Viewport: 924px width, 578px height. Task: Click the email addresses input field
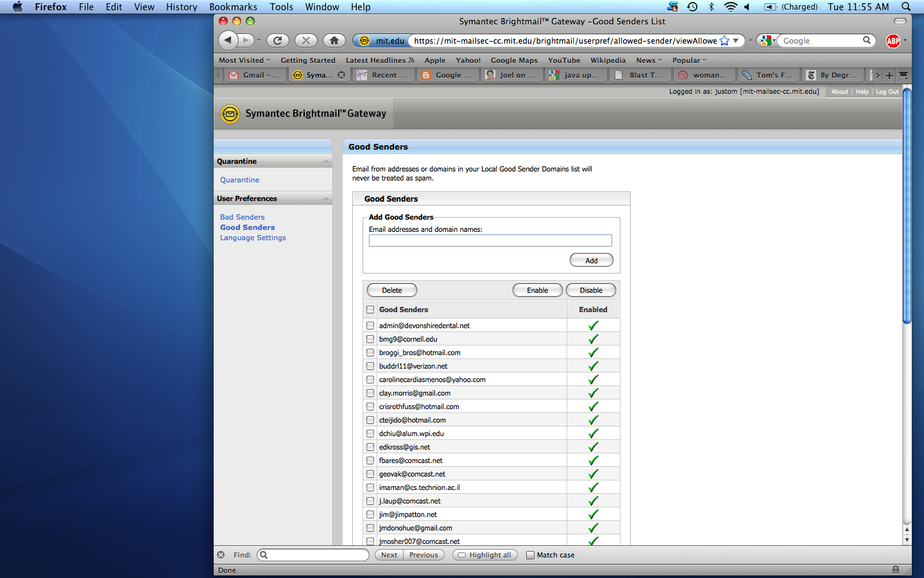[490, 241]
